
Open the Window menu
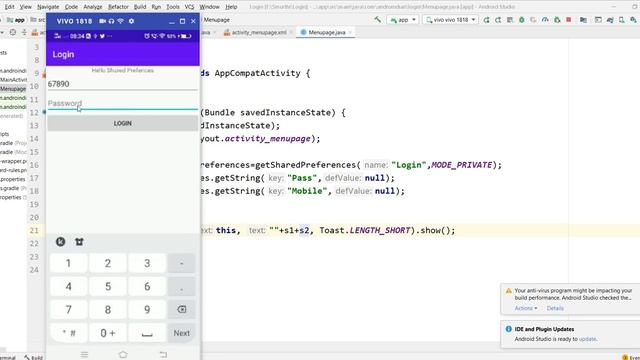click(x=209, y=7)
